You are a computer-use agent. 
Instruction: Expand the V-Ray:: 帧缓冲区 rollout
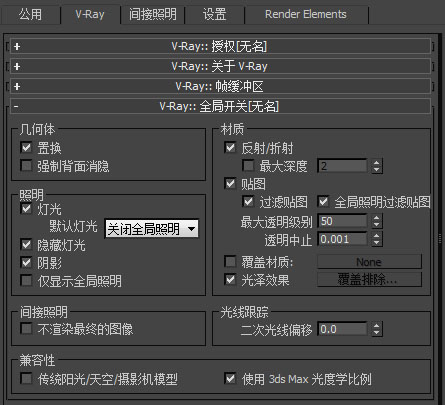220,86
